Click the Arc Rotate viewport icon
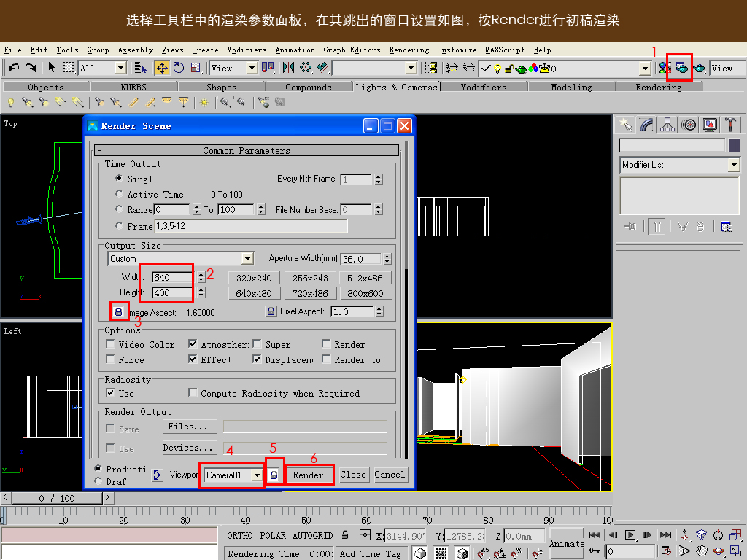This screenshot has width=747, height=560. [x=719, y=551]
